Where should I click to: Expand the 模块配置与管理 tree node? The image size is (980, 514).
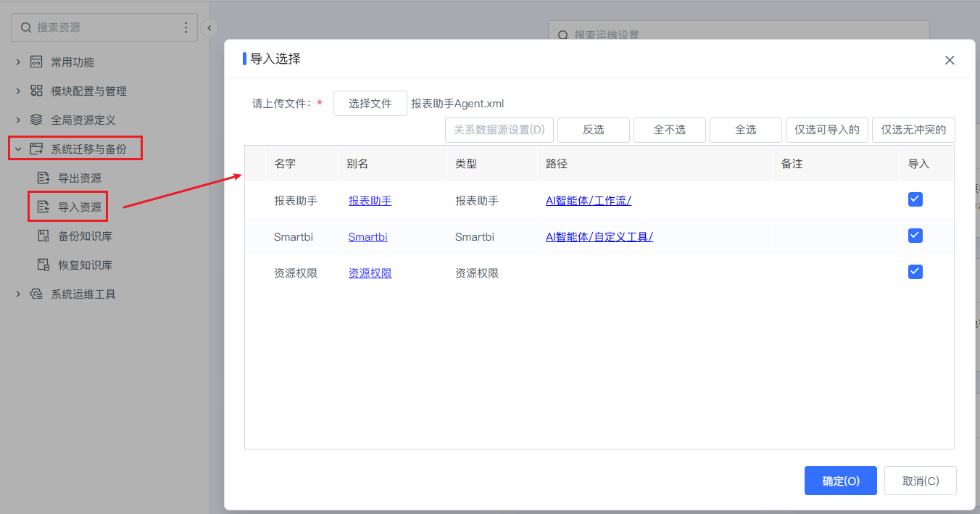pos(18,91)
